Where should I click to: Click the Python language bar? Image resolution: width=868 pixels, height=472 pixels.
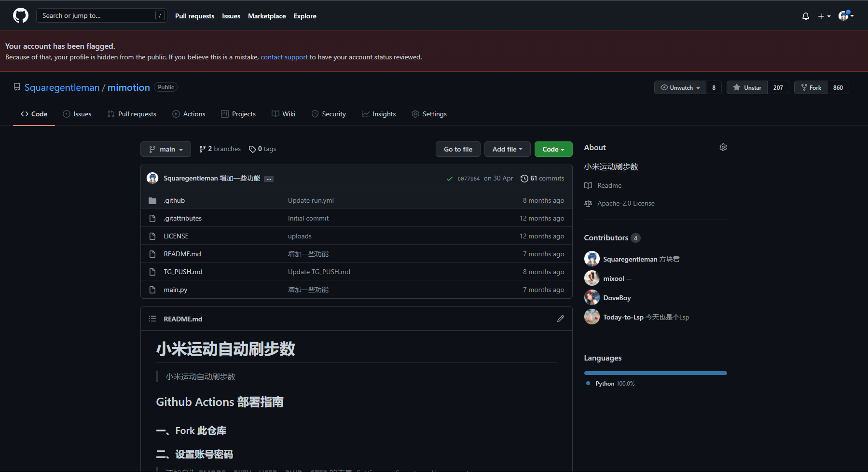656,373
